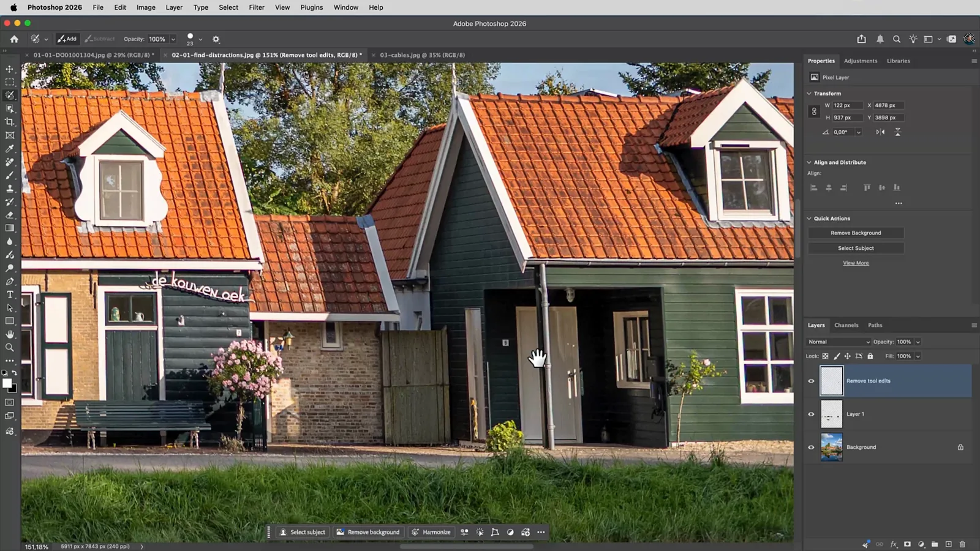Open the Filter menu

pyautogui.click(x=257, y=7)
